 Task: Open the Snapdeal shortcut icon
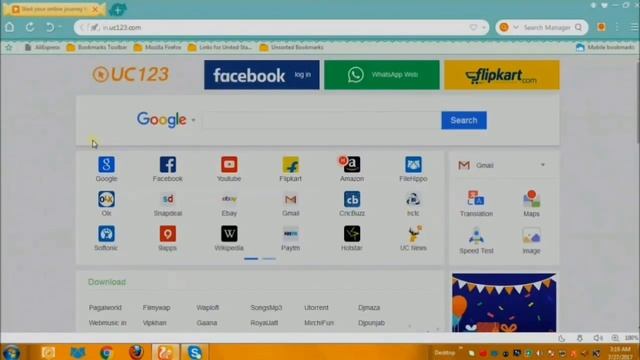tap(168, 199)
